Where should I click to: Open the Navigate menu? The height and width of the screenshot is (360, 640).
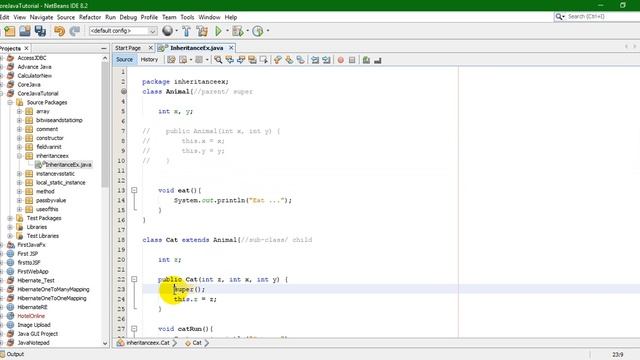point(41,17)
